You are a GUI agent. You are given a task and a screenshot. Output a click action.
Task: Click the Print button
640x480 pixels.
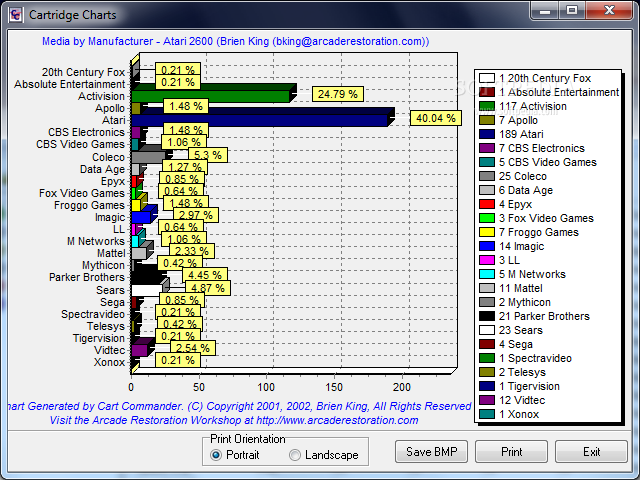point(511,451)
